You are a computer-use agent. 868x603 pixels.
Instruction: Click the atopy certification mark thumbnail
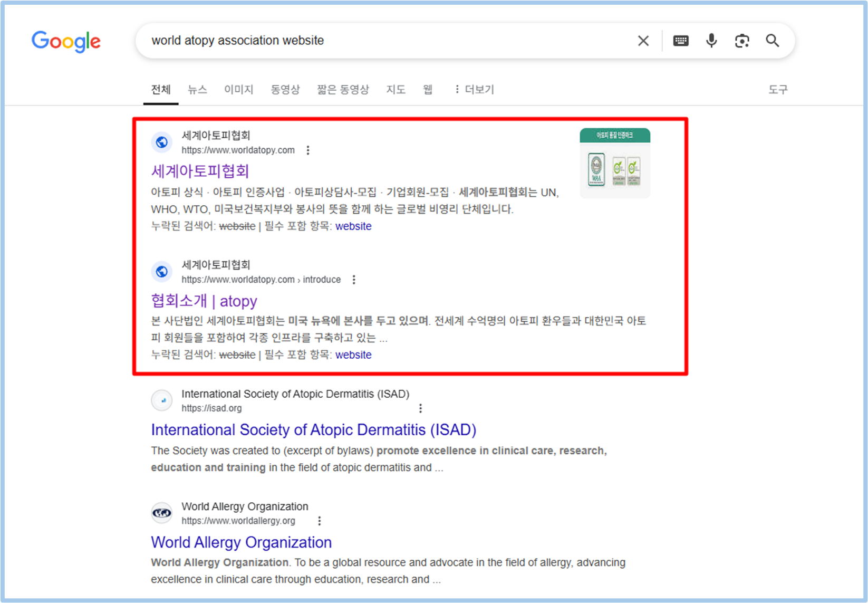click(x=615, y=163)
